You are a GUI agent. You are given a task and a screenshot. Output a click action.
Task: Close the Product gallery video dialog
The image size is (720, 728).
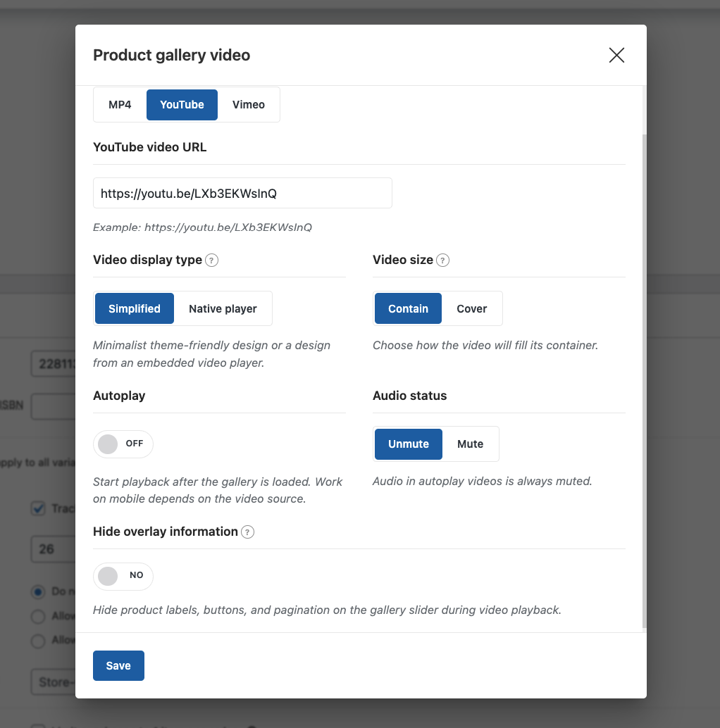(x=616, y=55)
